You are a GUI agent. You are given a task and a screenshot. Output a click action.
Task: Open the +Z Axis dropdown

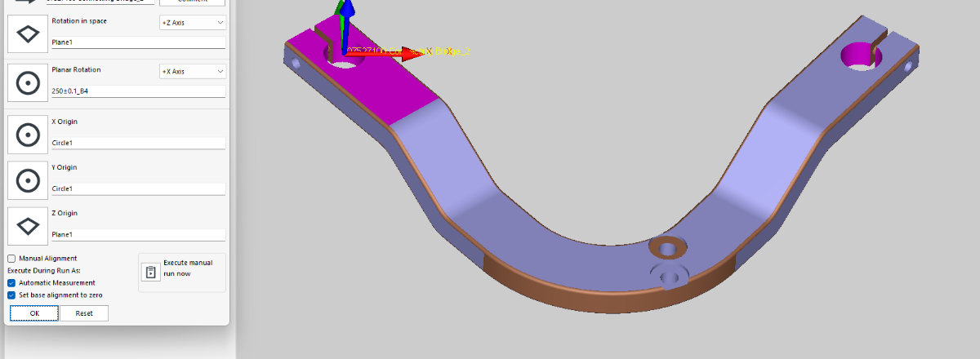coord(193,23)
